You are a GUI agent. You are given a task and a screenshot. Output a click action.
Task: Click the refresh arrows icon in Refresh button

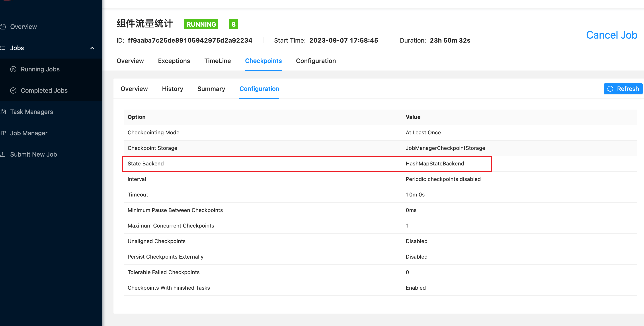point(610,89)
